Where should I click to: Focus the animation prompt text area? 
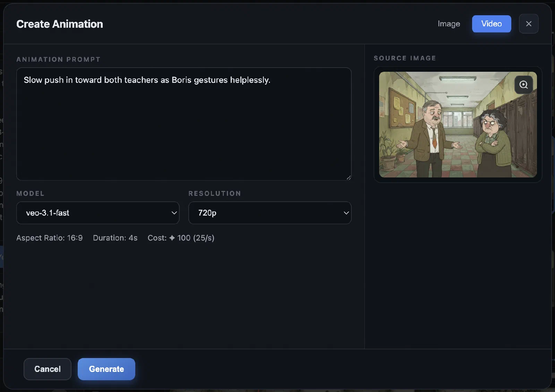184,124
